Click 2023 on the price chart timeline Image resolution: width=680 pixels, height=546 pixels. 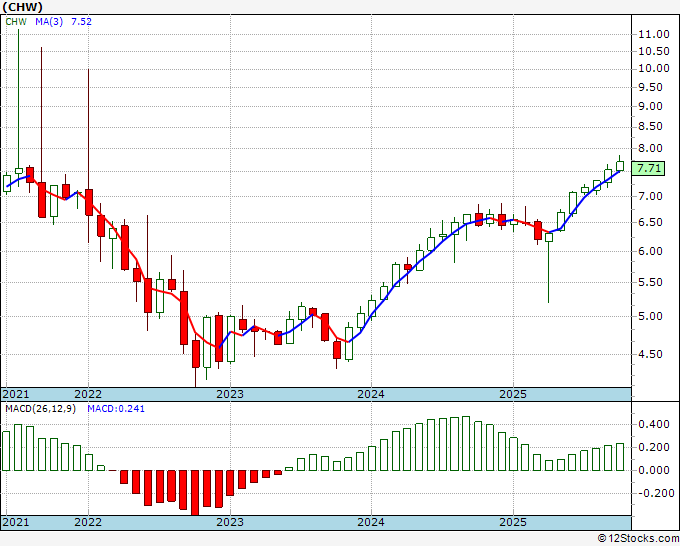point(230,394)
